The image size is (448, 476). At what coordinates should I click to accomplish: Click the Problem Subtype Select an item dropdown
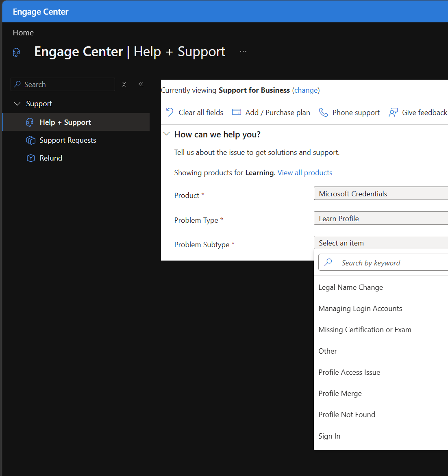click(381, 243)
